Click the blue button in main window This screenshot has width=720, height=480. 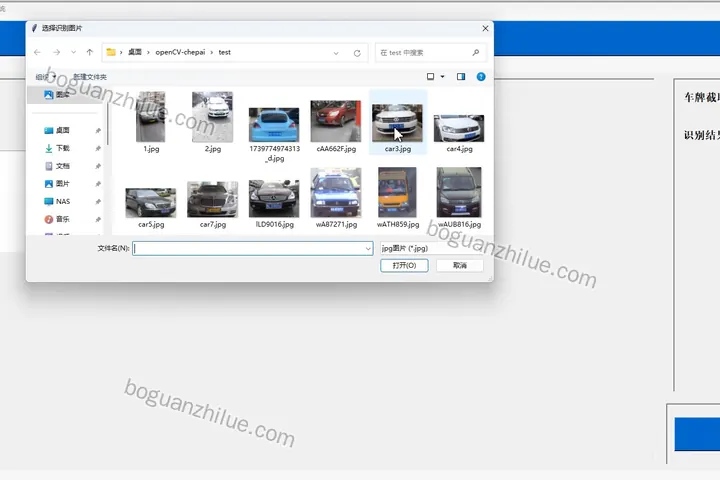click(697, 434)
